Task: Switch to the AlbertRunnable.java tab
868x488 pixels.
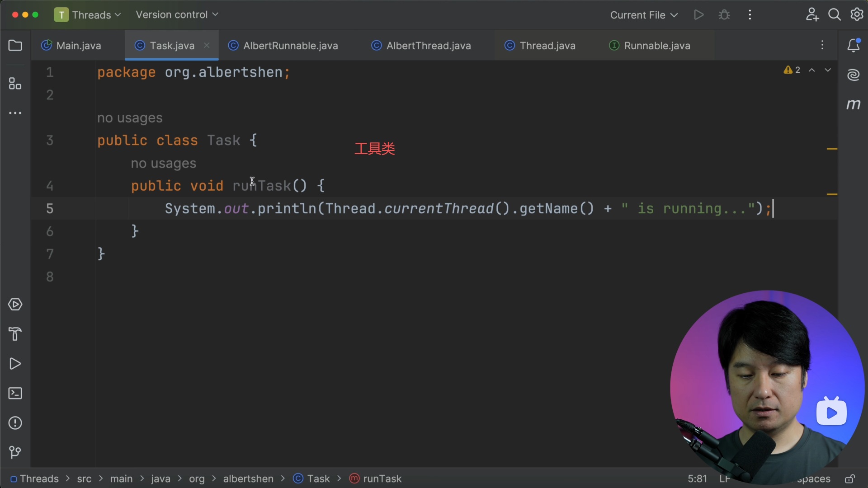Action: [x=290, y=46]
